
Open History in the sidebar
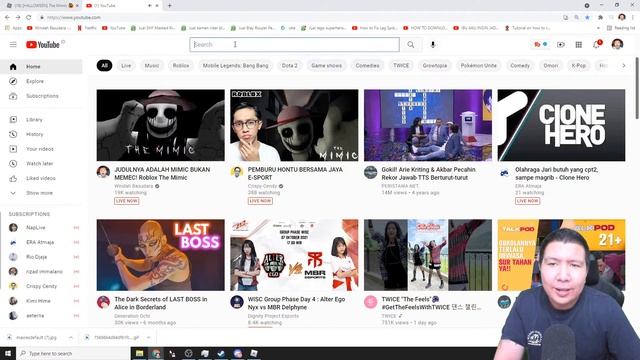[x=41, y=134]
